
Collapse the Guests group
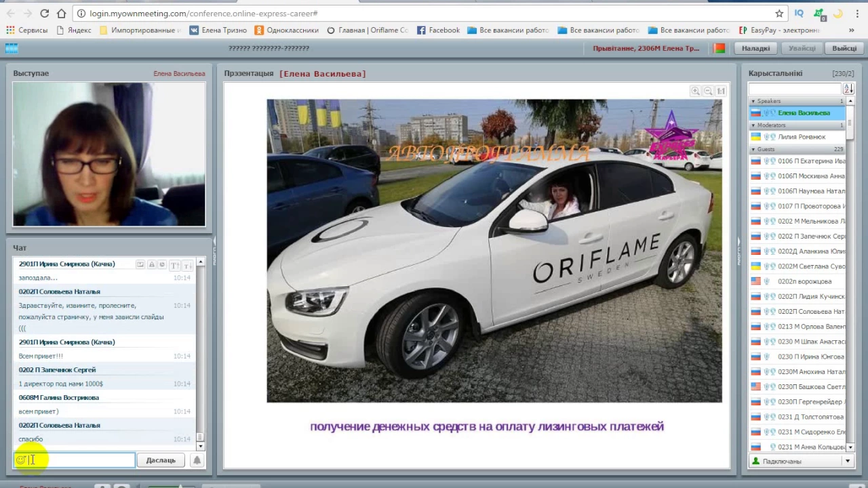tap(753, 149)
